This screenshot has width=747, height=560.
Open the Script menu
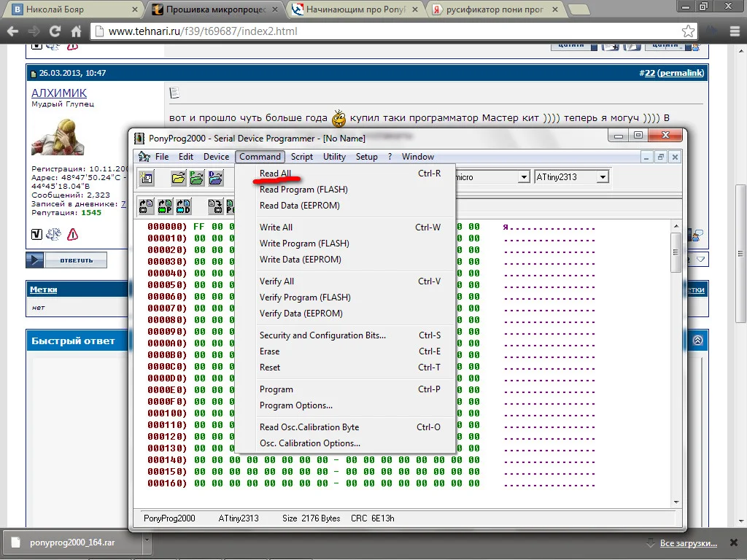301,157
